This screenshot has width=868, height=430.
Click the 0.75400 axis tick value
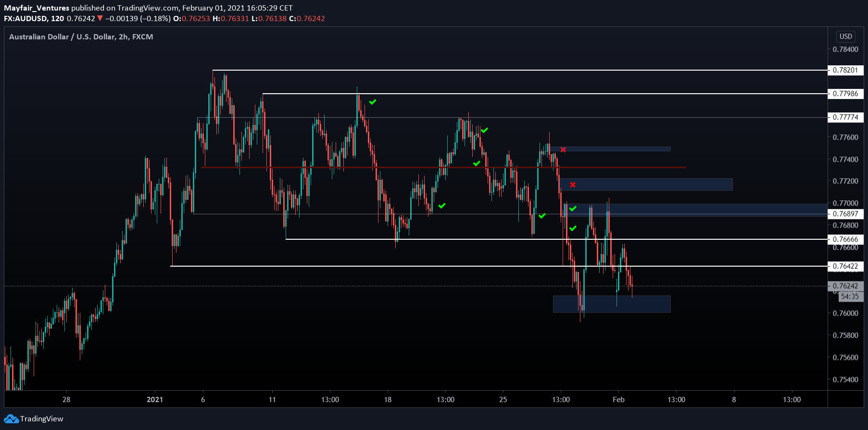845,380
